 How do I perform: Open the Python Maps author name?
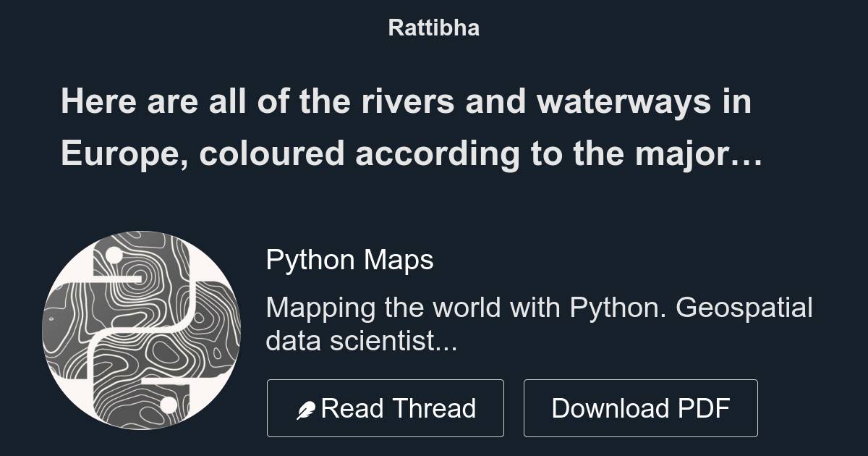[x=349, y=259]
